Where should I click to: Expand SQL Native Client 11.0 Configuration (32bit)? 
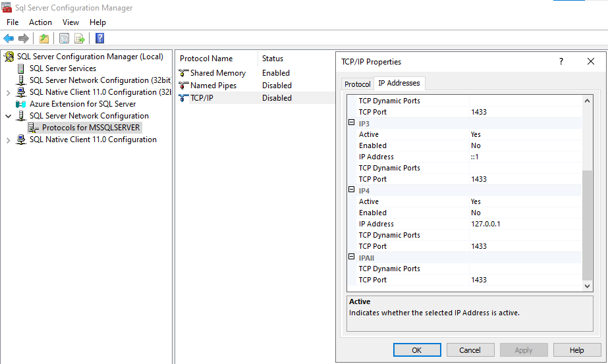pos(8,93)
